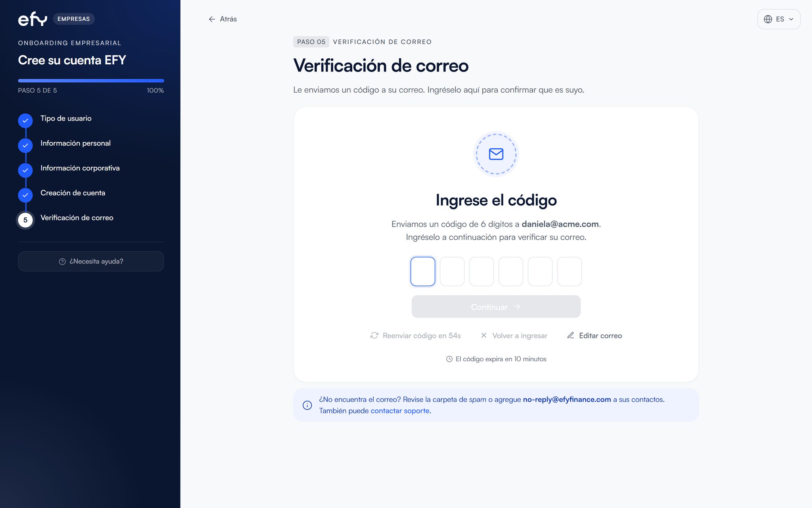812x508 pixels.
Task: Click the checkmark circle for Tipo de usuario
Action: [25, 121]
